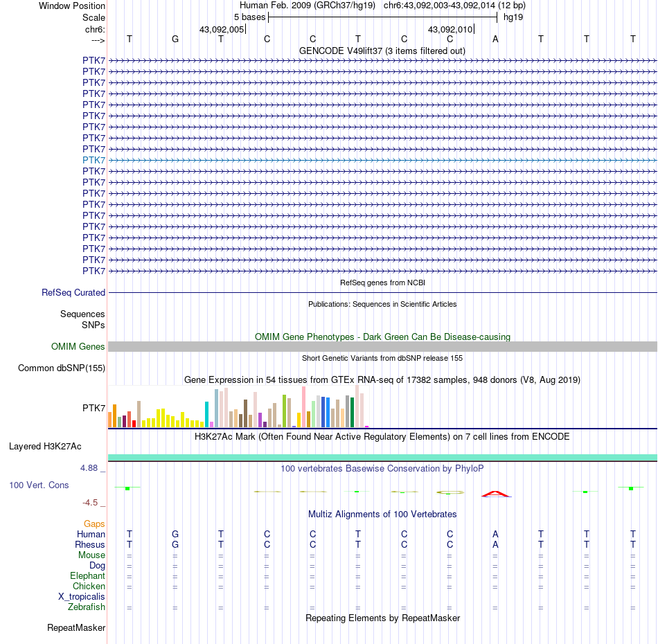Click the chr6: ruler label
The width and height of the screenshot is (658, 644).
pos(95,29)
